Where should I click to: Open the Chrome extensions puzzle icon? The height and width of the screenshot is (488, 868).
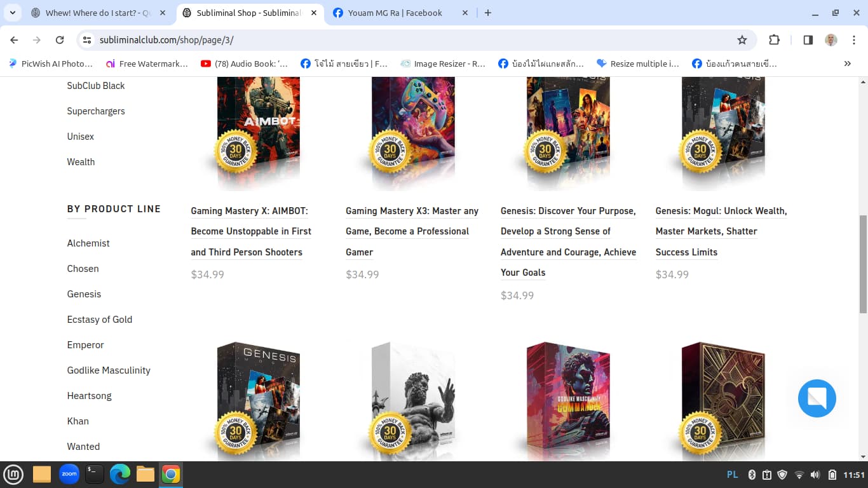pyautogui.click(x=774, y=40)
